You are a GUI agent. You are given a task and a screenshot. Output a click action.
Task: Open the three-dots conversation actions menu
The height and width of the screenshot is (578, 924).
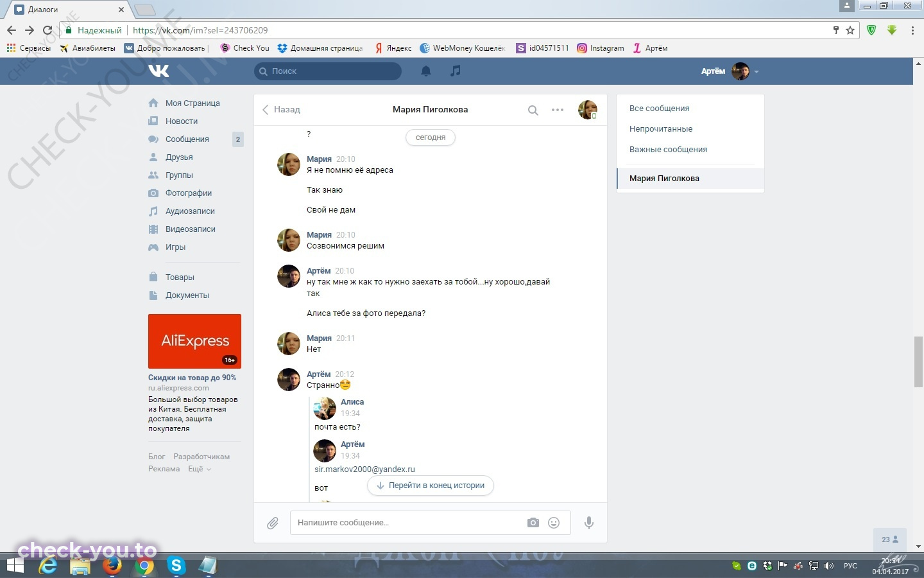pyautogui.click(x=558, y=110)
